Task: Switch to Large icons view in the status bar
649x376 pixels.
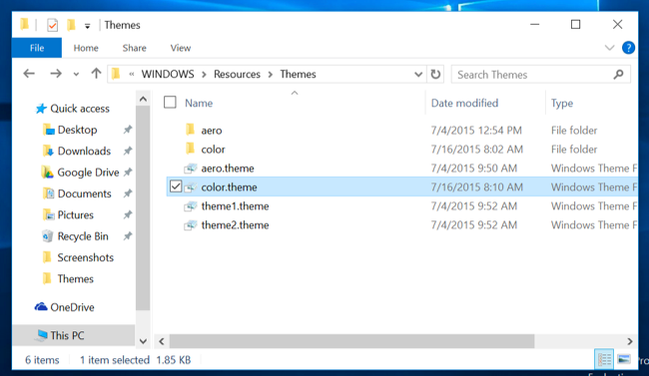Action: pyautogui.click(x=624, y=359)
